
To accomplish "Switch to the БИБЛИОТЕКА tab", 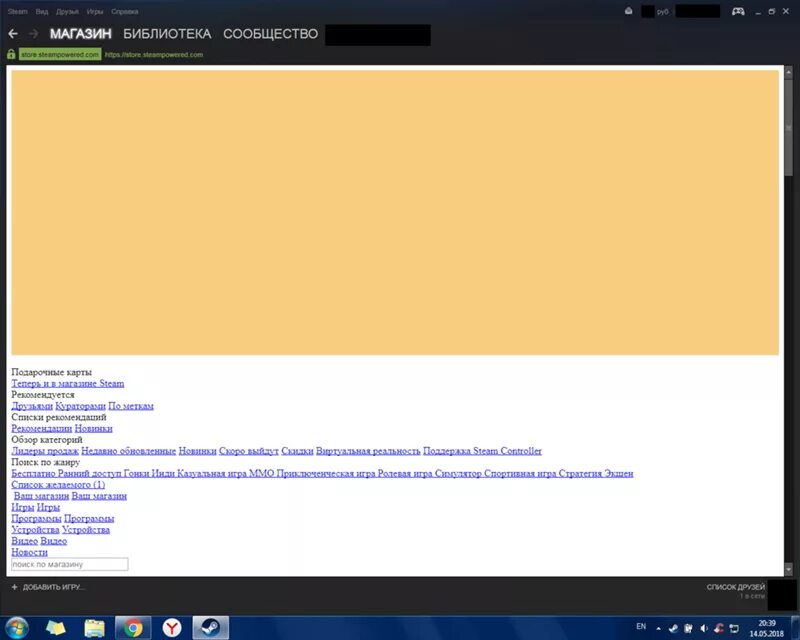I will pos(167,34).
